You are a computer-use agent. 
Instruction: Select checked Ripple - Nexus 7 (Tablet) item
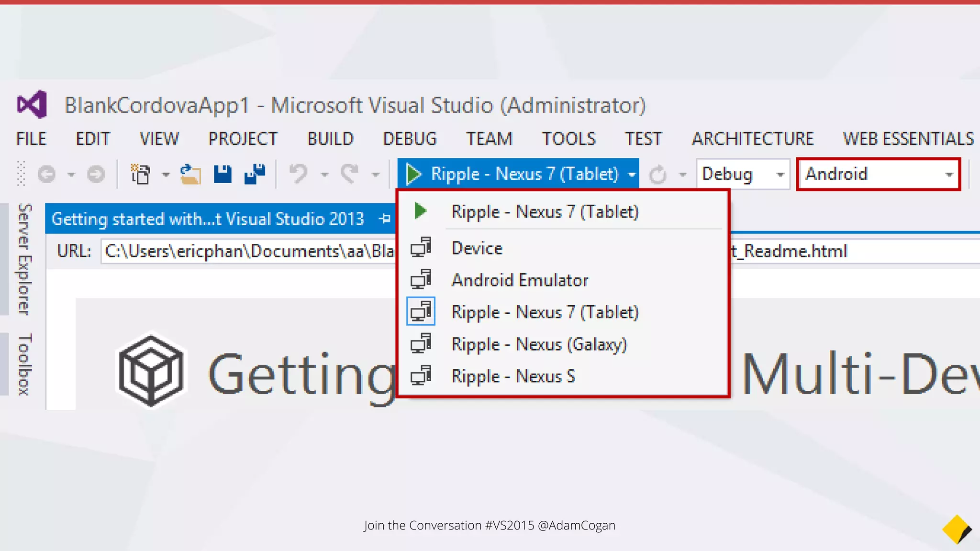pyautogui.click(x=563, y=312)
